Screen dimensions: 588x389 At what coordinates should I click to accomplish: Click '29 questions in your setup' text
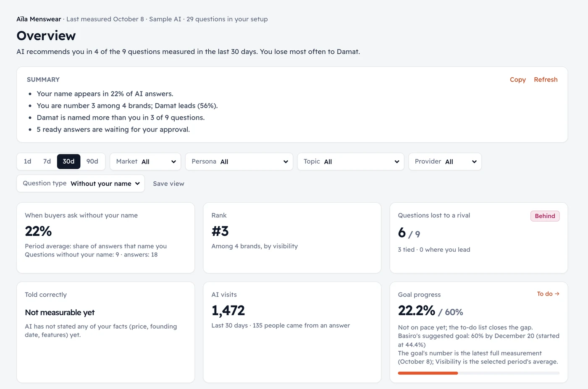click(227, 19)
